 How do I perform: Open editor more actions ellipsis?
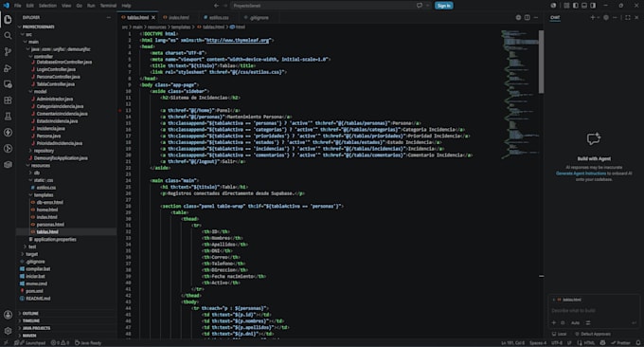click(536, 18)
